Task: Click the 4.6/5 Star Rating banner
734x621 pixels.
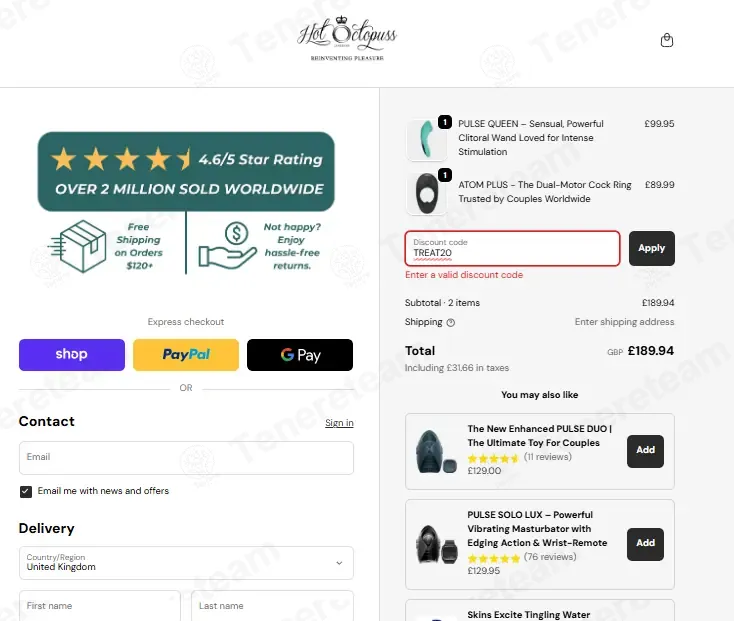Action: pyautogui.click(x=186, y=171)
